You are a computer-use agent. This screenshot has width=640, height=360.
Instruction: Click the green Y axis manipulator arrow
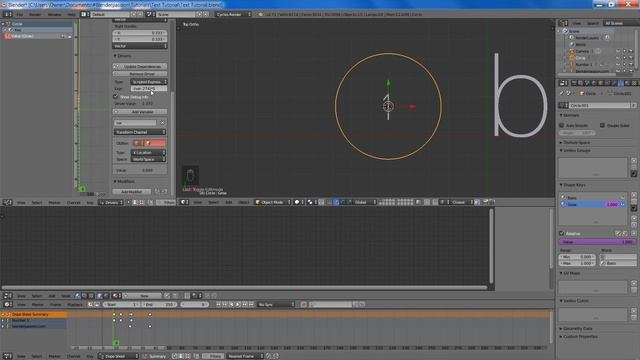pyautogui.click(x=388, y=83)
